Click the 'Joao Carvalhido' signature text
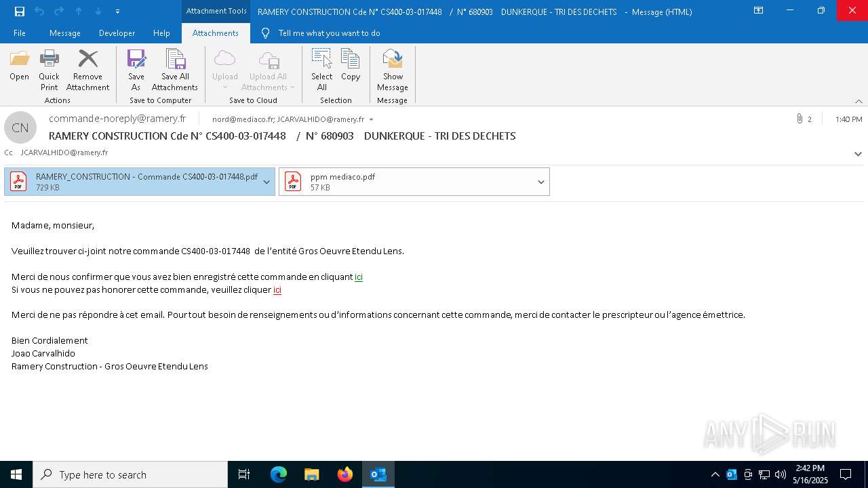868x488 pixels. pyautogui.click(x=43, y=353)
